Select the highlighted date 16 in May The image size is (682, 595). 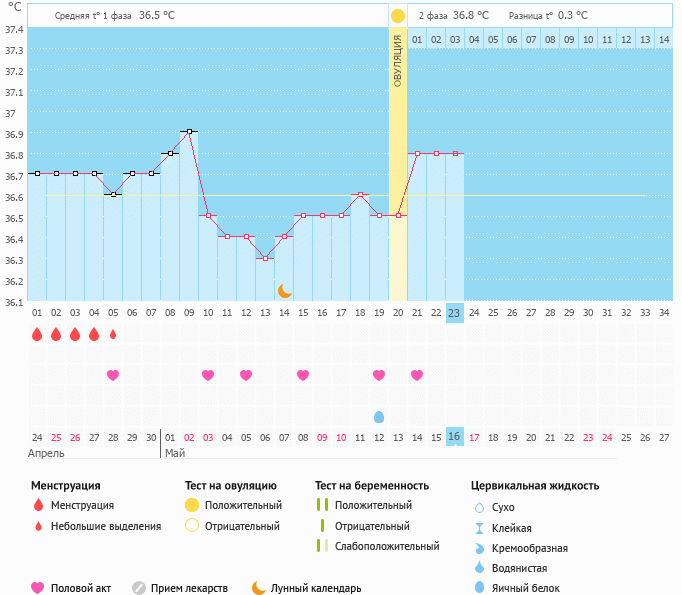454,437
